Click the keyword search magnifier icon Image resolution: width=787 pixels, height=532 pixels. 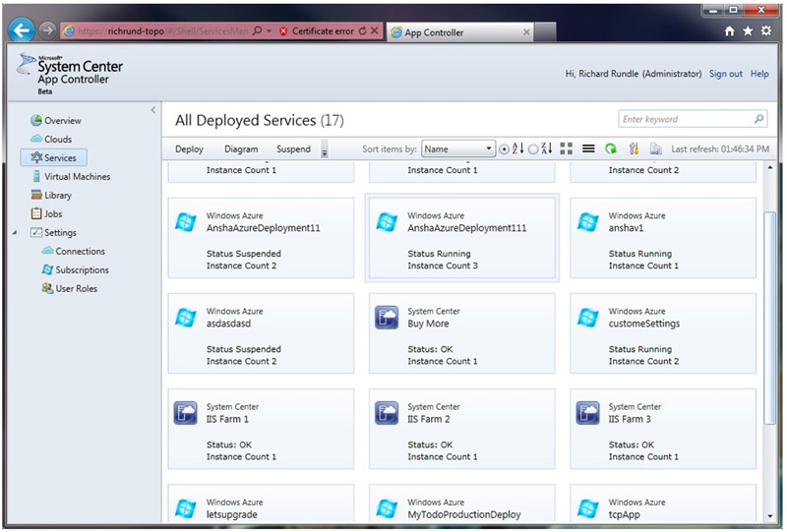coord(758,119)
